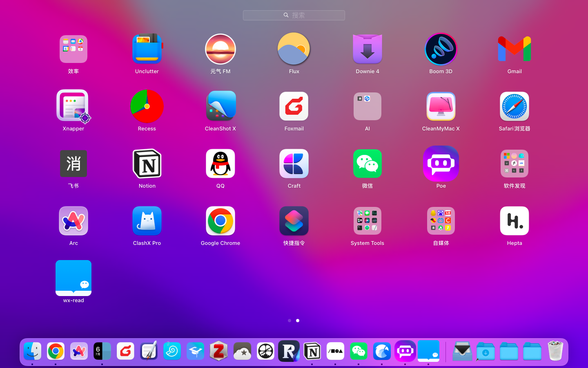Click the wx-read icon in the Dock
Screen dimensions: 588x368
(x=428, y=351)
